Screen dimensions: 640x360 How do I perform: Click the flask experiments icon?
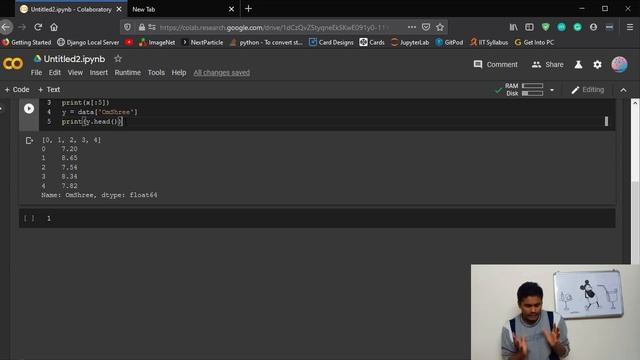(578, 64)
